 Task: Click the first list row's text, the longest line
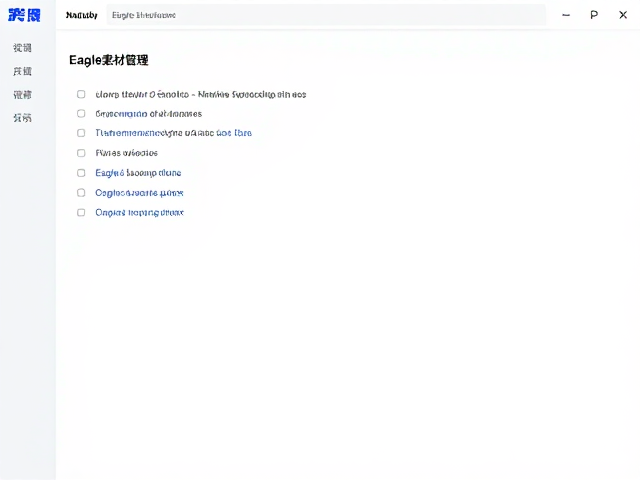pos(201,95)
